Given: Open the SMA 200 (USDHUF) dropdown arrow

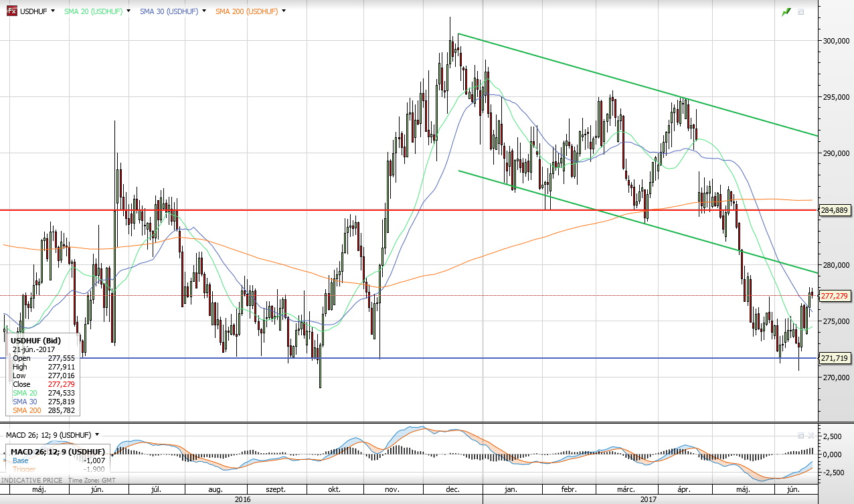Looking at the screenshot, I should [x=284, y=11].
